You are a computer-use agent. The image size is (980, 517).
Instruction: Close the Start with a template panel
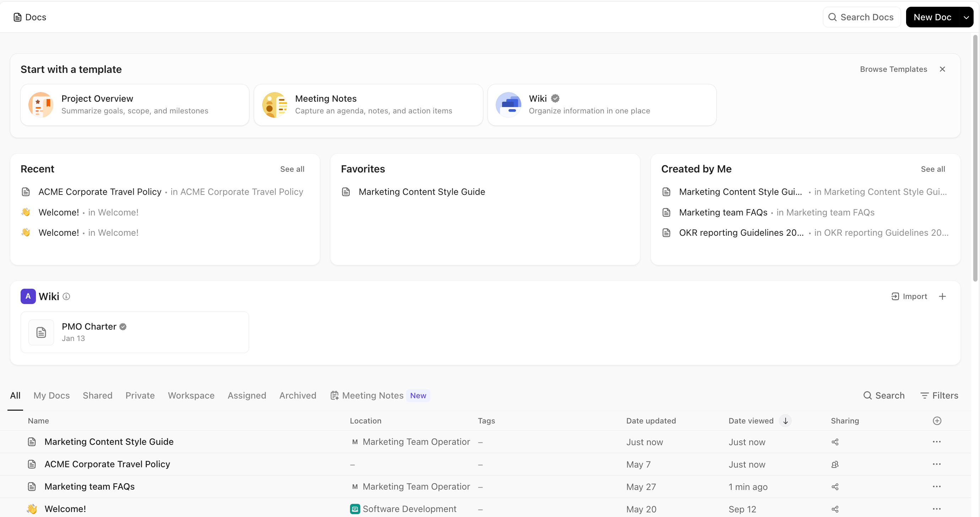click(x=942, y=69)
